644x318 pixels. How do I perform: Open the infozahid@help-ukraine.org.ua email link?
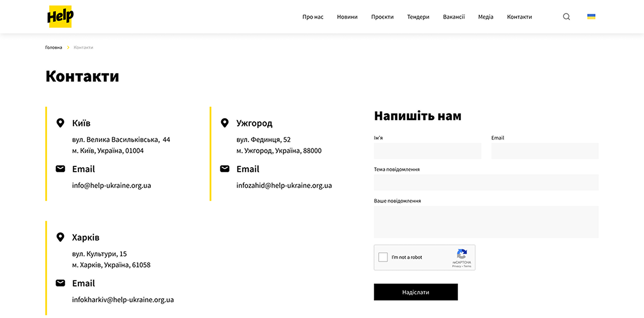click(284, 186)
